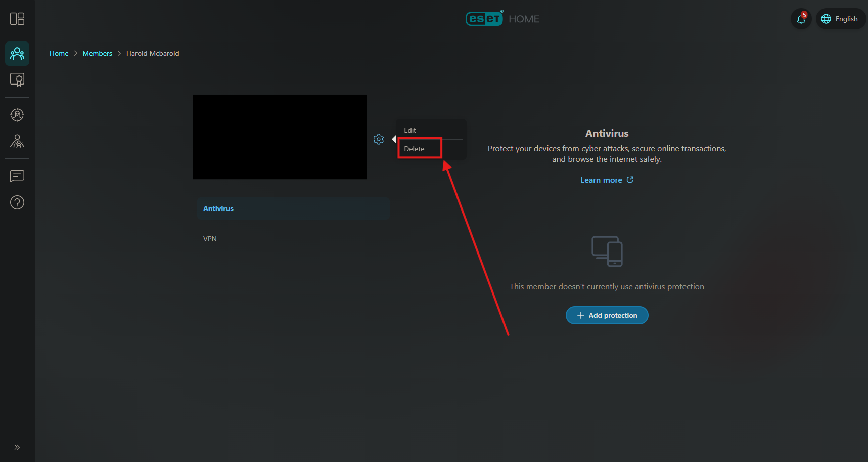The image size is (868, 462).
Task: Open the Anti-Theft crosshair icon in sidebar
Action: (17, 115)
